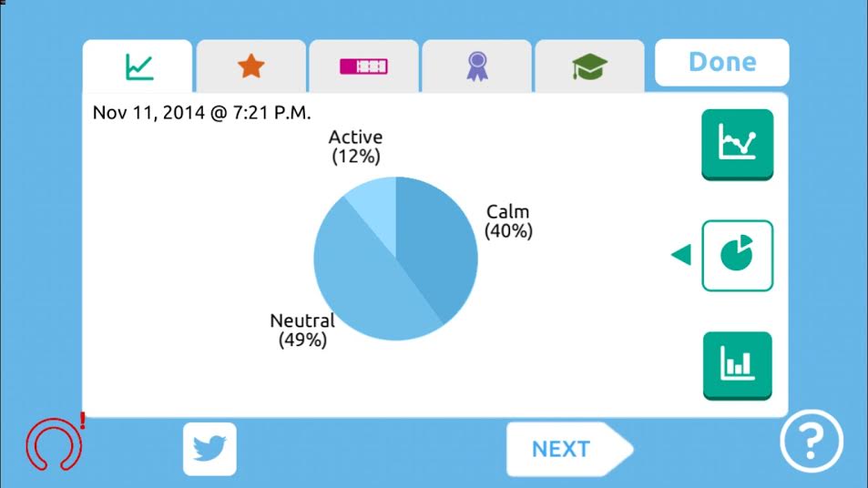Show the line chart view

click(737, 144)
